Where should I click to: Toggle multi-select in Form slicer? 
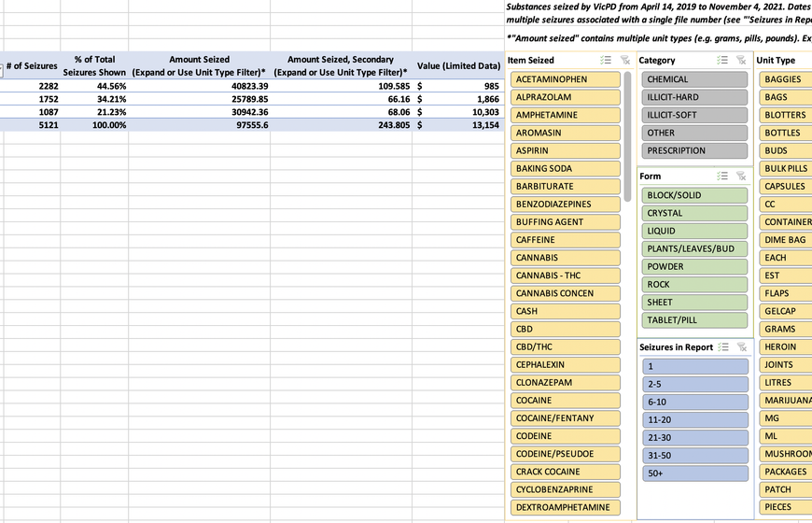tap(721, 177)
